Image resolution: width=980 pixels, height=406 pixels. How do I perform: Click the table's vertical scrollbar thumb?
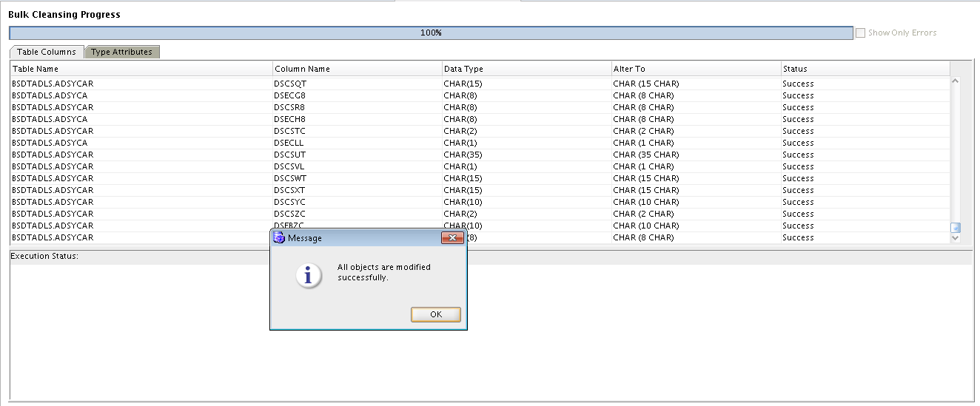[955, 228]
